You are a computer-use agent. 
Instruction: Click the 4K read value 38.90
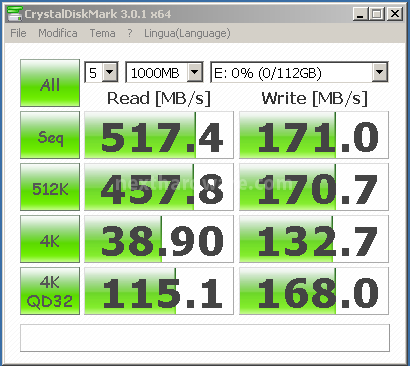tap(159, 239)
